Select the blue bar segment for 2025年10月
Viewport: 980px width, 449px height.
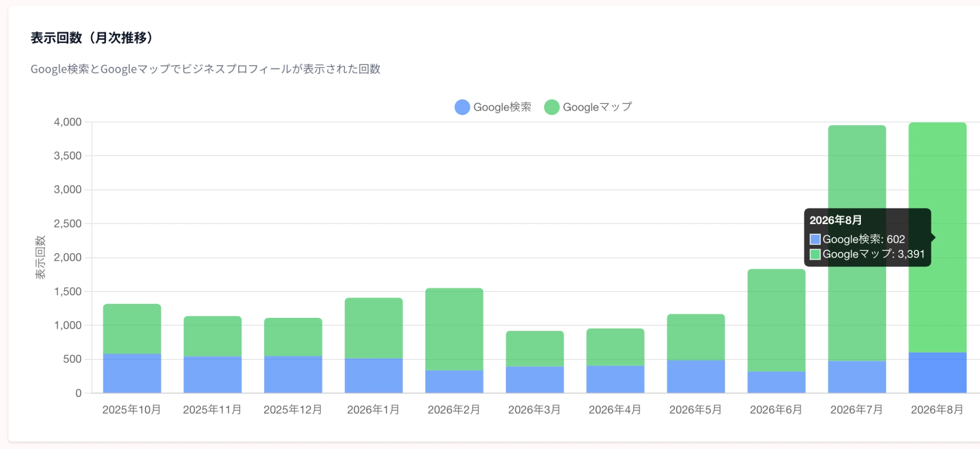pyautogui.click(x=132, y=373)
